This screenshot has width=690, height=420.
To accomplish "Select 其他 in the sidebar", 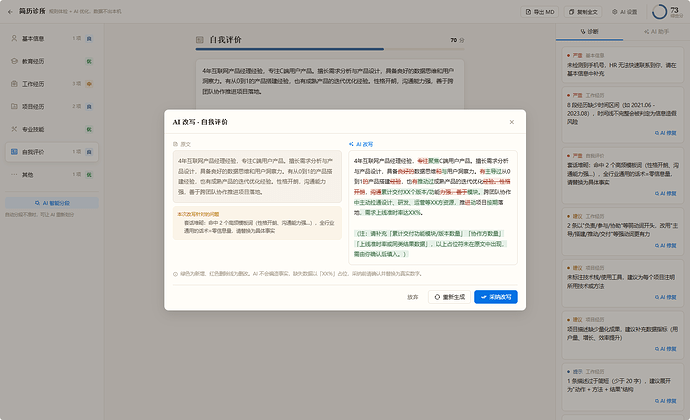I will pyautogui.click(x=52, y=175).
